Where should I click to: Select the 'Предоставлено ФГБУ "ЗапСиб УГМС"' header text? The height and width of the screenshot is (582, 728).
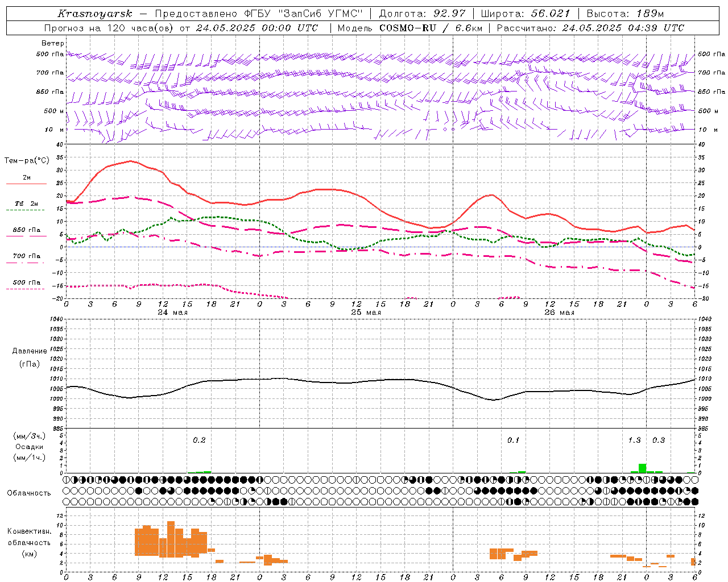tap(259, 14)
